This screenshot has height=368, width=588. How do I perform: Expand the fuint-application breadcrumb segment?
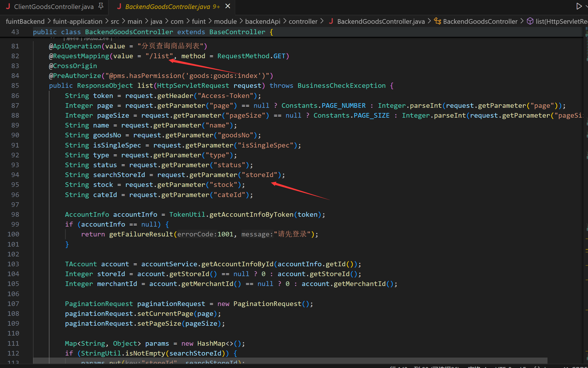[78, 21]
